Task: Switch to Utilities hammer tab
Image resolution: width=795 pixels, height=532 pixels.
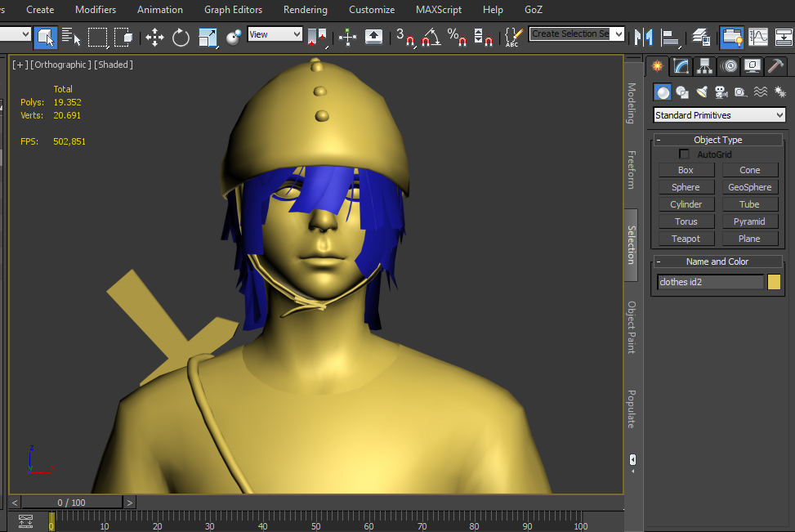Action: pos(775,66)
